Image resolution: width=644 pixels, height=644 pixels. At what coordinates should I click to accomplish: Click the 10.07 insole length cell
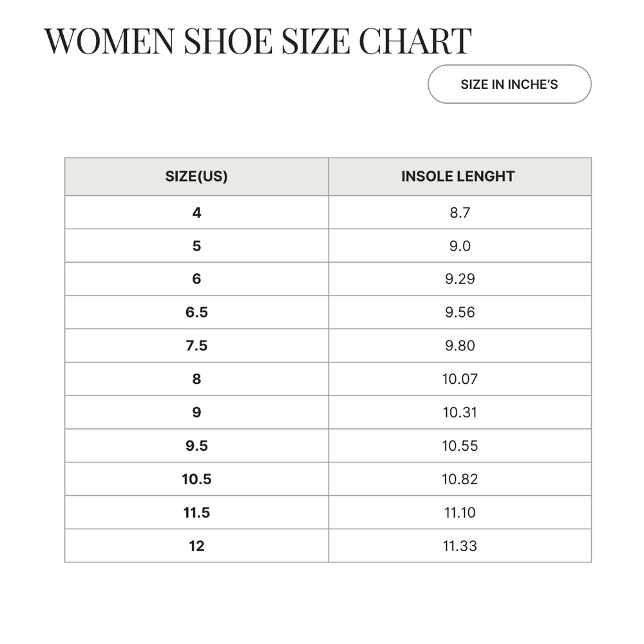460,379
